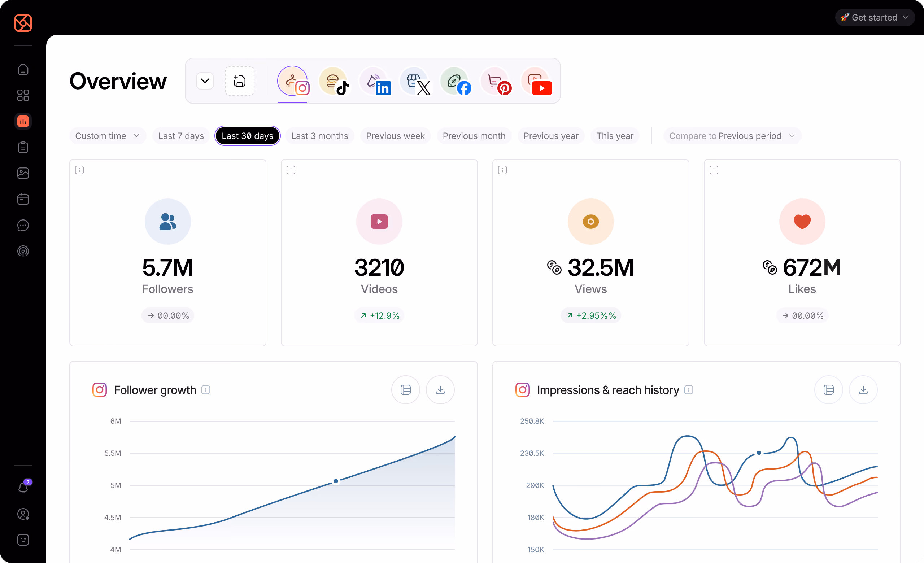Select the Analytics bar chart sidebar icon
This screenshot has width=924, height=563.
click(x=23, y=121)
